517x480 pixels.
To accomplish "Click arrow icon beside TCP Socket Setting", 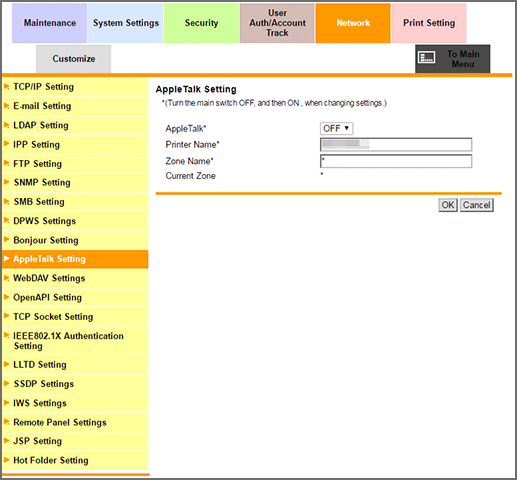I will point(6,316).
